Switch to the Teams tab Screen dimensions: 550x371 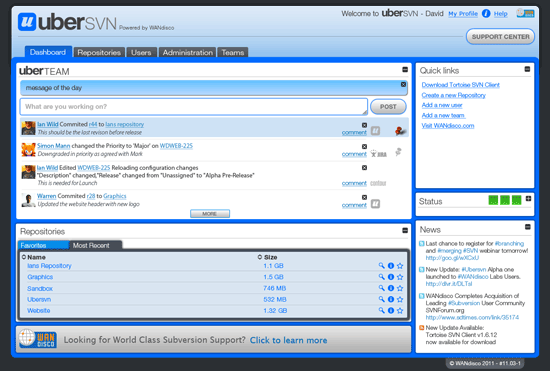(x=233, y=52)
